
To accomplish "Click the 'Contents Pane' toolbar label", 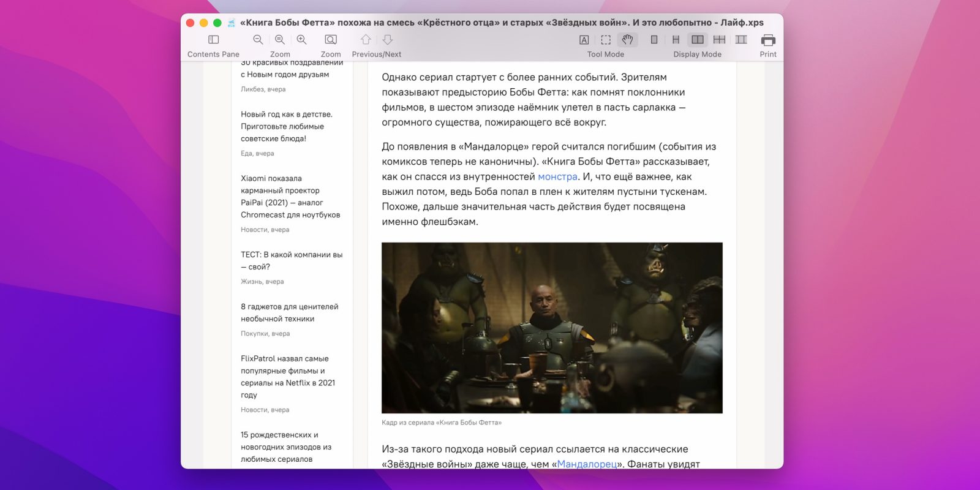I will tap(213, 55).
